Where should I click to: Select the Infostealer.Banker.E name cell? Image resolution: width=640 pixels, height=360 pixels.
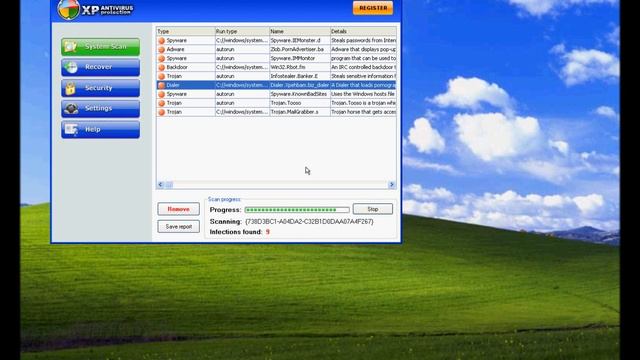pos(300,76)
